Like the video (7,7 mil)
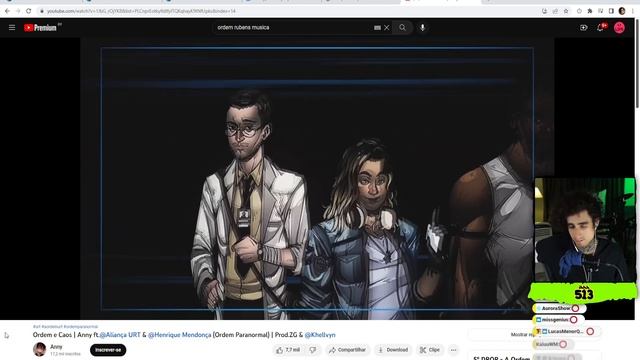This screenshot has height=360, width=640. pos(288,350)
